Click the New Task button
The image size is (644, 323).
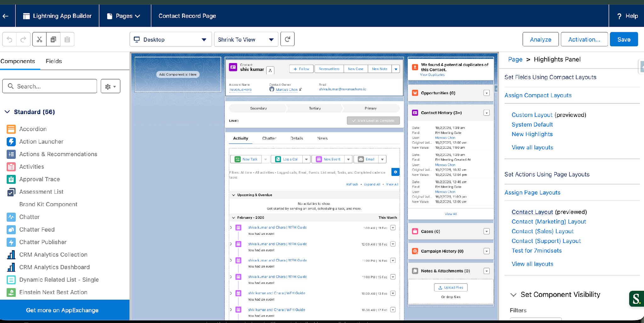pyautogui.click(x=246, y=159)
